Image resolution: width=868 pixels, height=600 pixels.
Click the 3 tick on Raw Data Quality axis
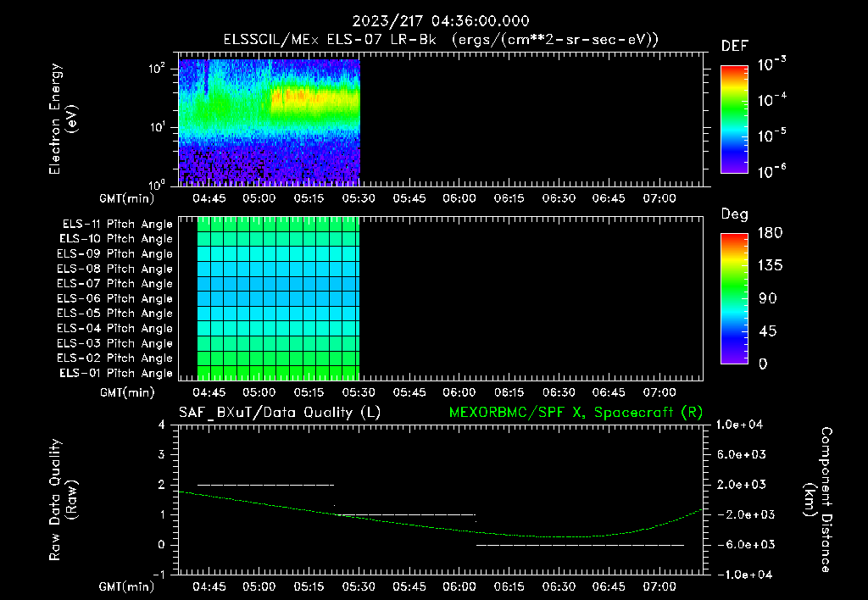(x=162, y=455)
